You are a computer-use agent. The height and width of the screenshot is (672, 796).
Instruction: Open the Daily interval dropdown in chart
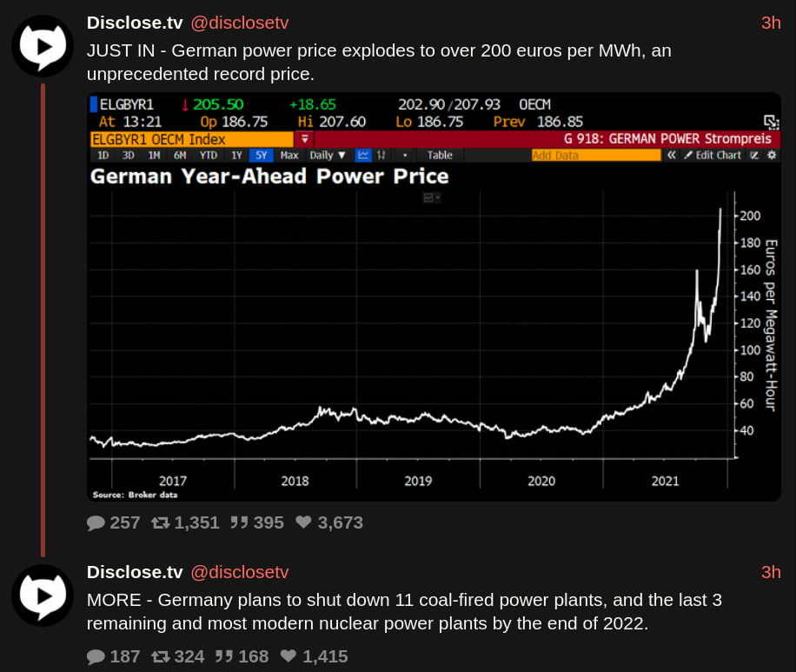click(x=328, y=156)
